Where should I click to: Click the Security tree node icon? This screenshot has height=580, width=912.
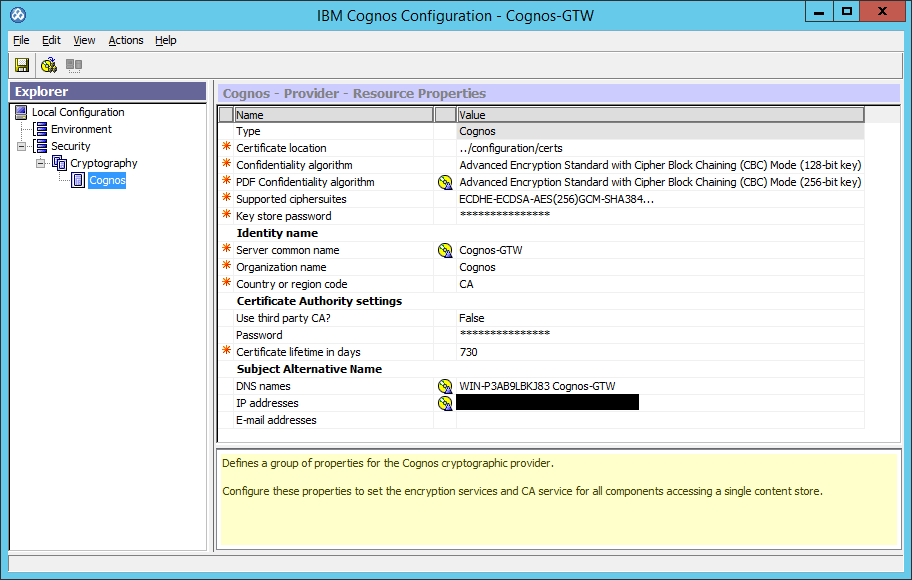tap(40, 145)
